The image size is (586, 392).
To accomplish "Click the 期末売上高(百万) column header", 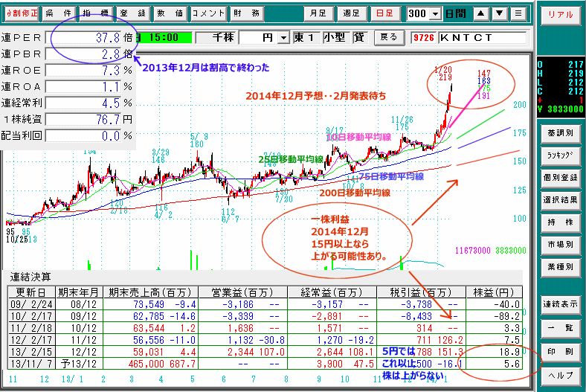I will pyautogui.click(x=150, y=292).
